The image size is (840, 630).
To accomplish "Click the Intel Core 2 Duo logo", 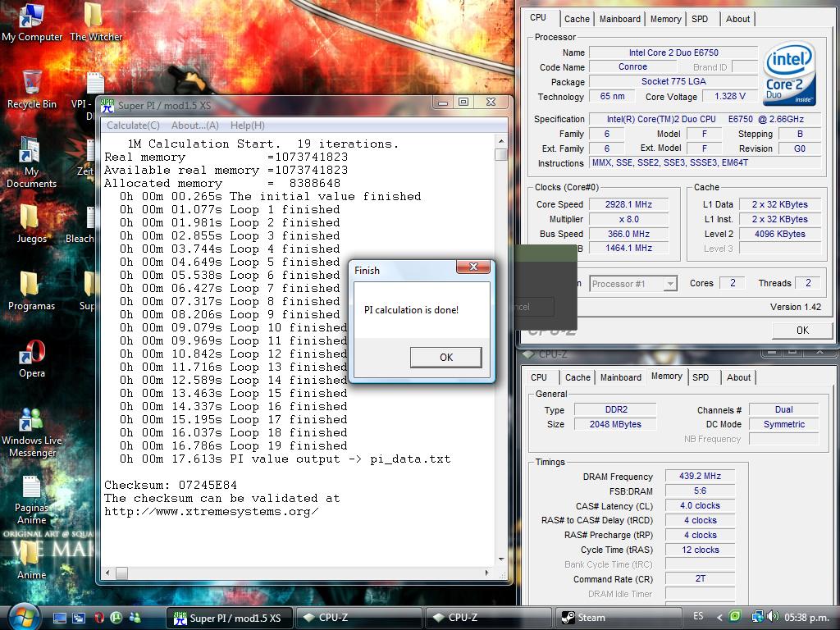I will 789,74.
